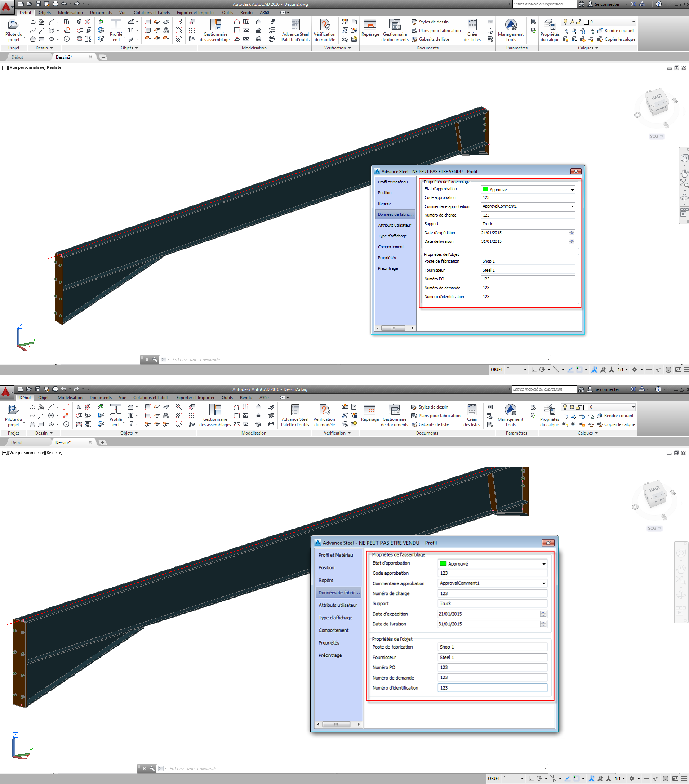This screenshot has height=784, width=689.
Task: Click Date d'expédition stepper in upper dialog
Action: coord(572,233)
